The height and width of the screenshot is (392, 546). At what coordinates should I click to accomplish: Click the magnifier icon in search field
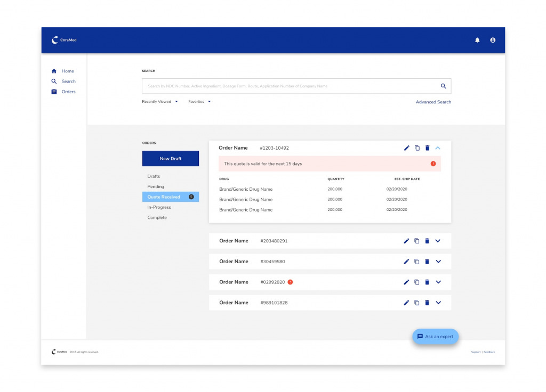443,86
